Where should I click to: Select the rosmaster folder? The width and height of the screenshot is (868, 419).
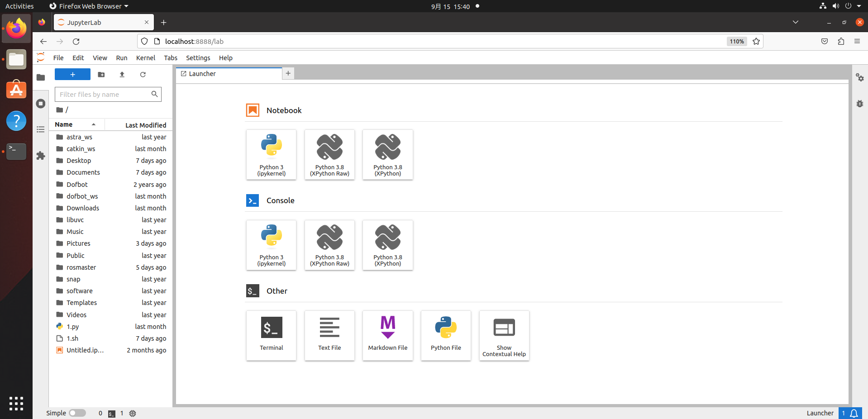click(x=111, y=267)
